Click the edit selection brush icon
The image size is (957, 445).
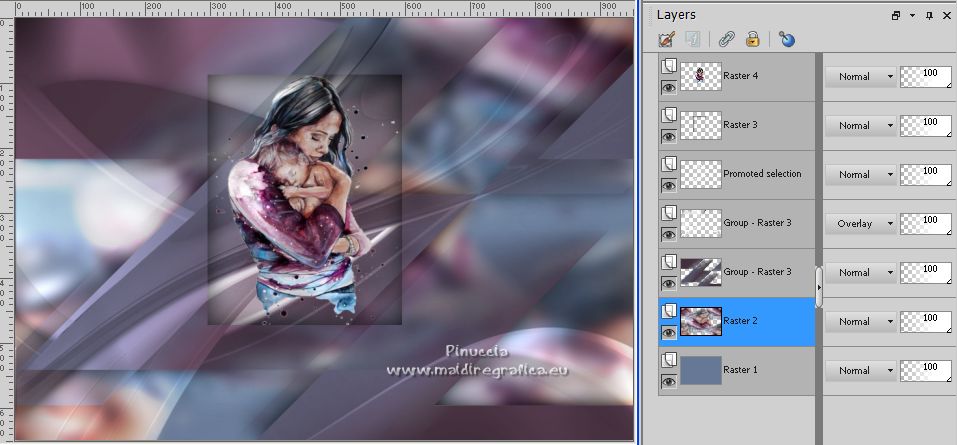(x=667, y=40)
